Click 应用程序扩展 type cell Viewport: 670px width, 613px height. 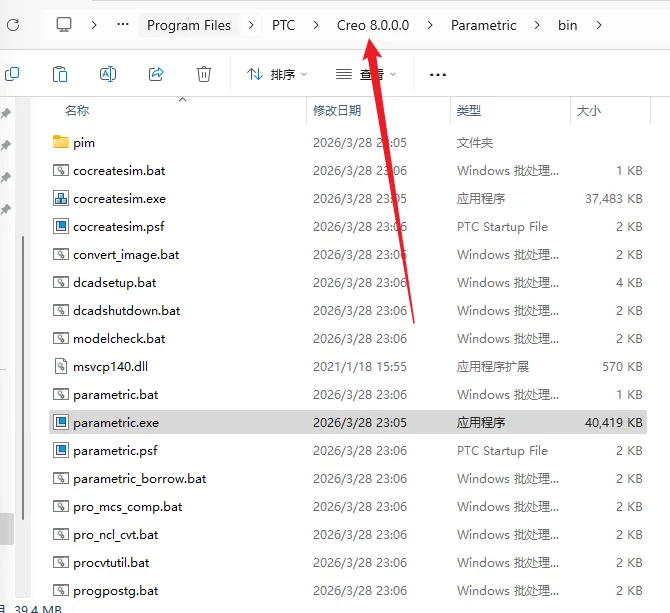tap(493, 367)
